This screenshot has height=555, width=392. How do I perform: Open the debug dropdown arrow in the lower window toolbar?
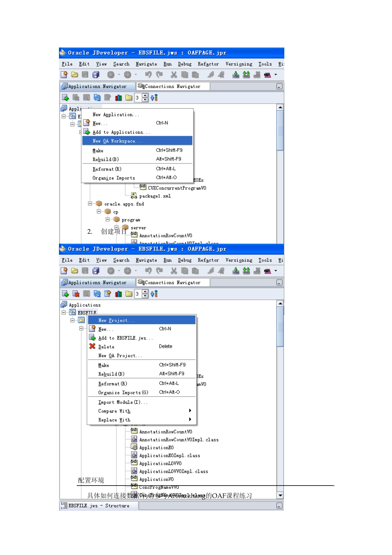[276, 271]
